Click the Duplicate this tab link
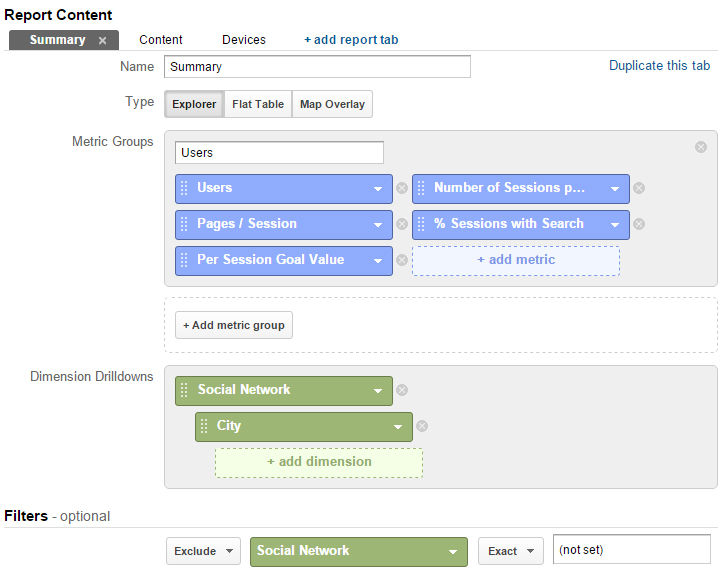This screenshot has height=570, width=722. pyautogui.click(x=659, y=66)
